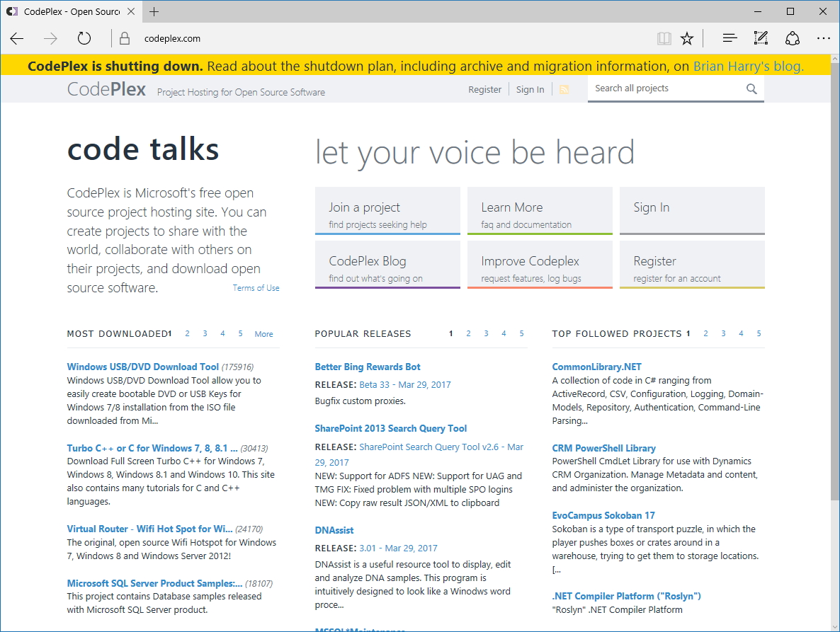Open a new tab with the plus button
The width and height of the screenshot is (840, 632).
[154, 12]
